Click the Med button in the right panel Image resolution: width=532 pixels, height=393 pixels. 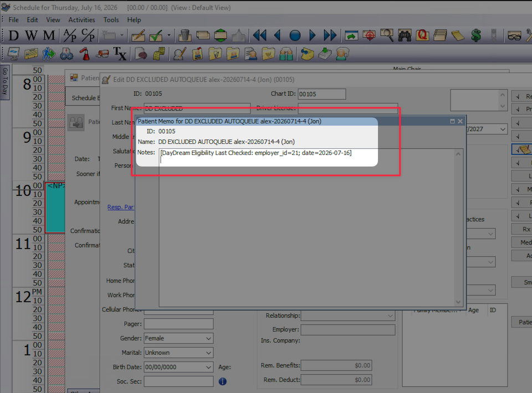[x=522, y=242]
